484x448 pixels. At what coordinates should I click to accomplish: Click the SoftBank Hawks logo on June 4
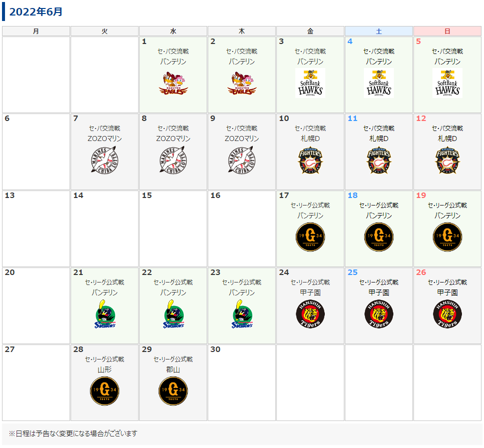(x=379, y=83)
